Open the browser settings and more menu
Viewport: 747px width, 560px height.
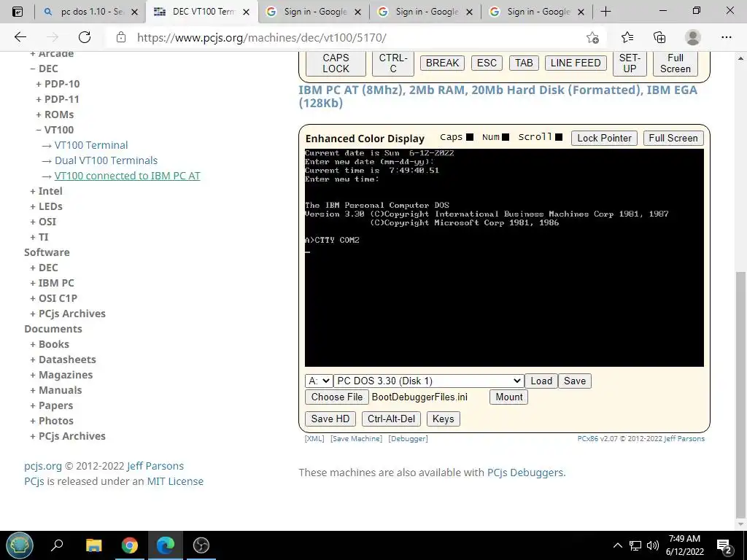[726, 37]
